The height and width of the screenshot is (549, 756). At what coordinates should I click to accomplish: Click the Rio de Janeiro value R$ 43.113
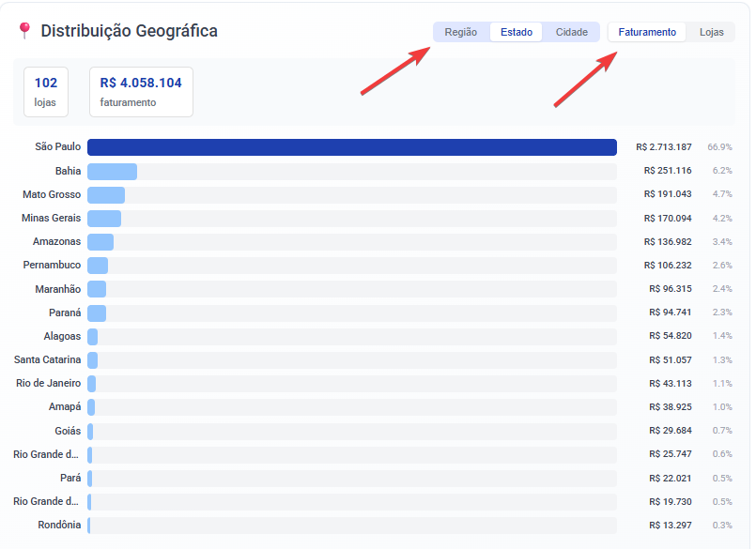670,384
